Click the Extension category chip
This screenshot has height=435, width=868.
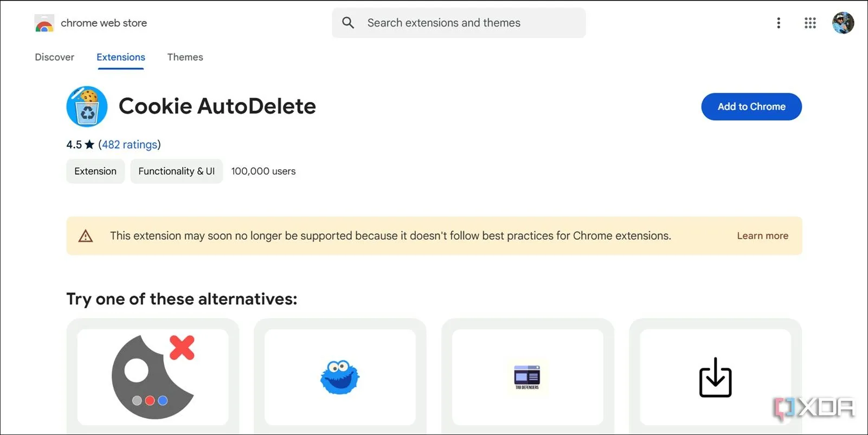[x=95, y=171]
